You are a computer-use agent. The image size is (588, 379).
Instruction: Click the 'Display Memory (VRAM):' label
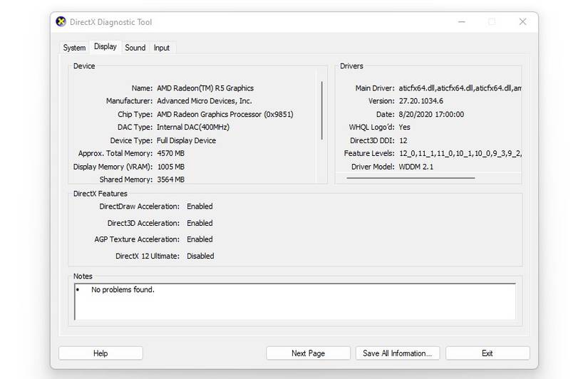(x=113, y=167)
